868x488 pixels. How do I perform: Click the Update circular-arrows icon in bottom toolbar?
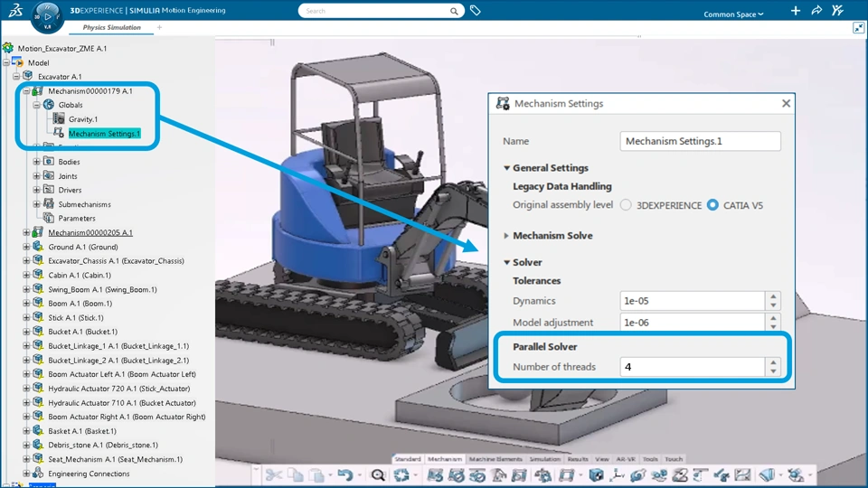pos(401,475)
